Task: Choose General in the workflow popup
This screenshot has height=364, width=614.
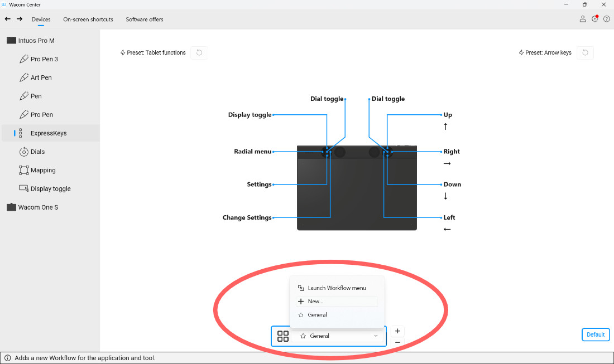Action: (x=337, y=315)
